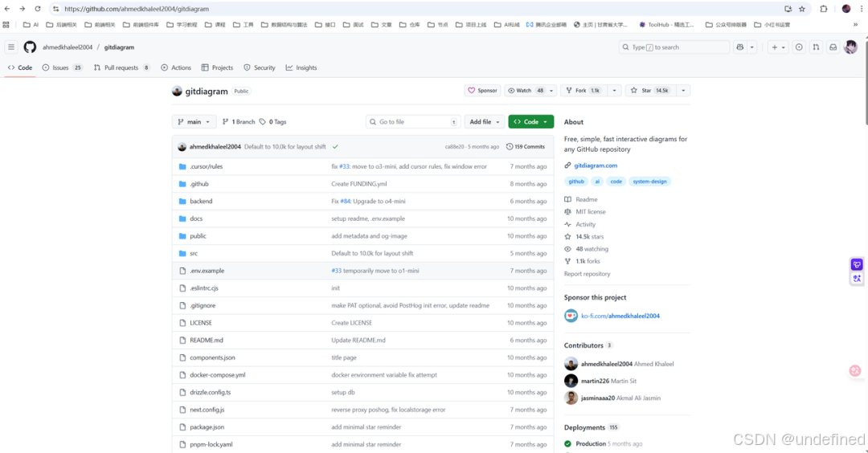Fork the gitdiagram repository
Viewport: 868px width, 453px height.
(x=584, y=91)
